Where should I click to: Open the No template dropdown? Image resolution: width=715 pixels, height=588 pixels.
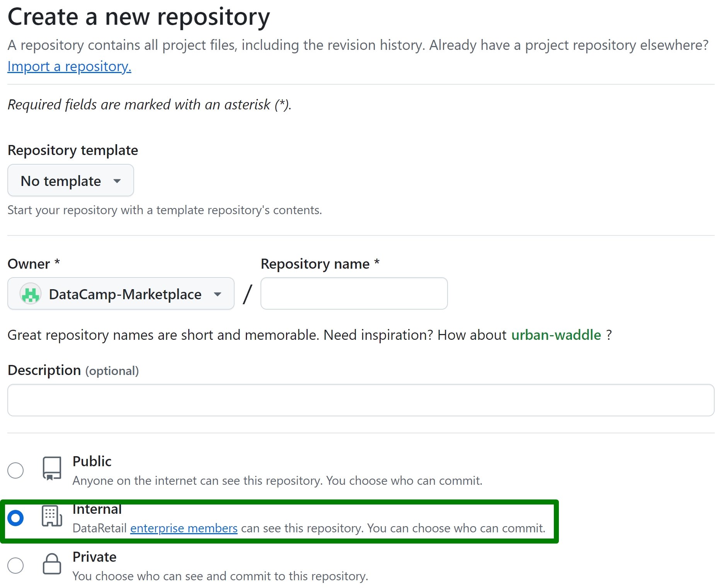[x=71, y=180]
